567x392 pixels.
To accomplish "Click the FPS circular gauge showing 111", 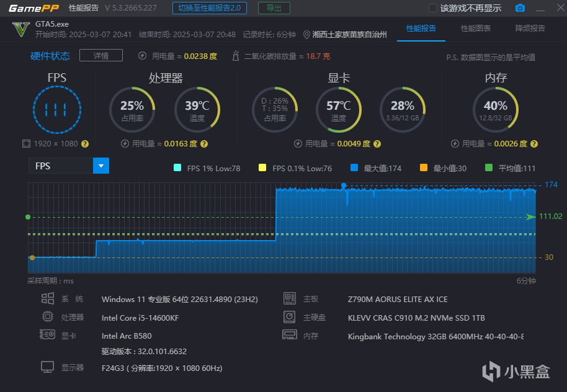I will tap(57, 110).
